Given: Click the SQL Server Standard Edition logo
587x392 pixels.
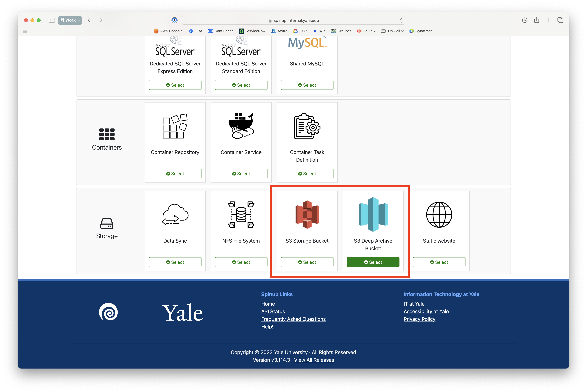Looking at the screenshot, I should [241, 46].
